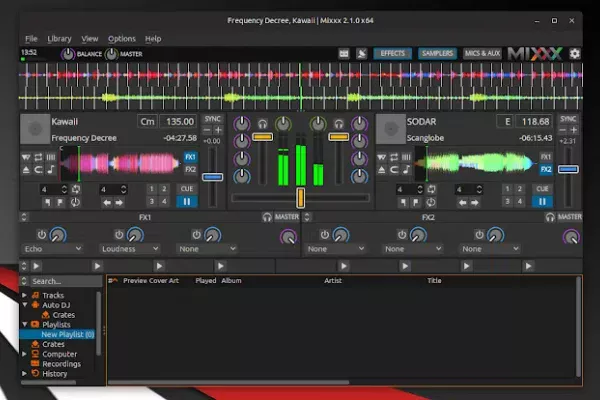
Task: Open FX1 third effect None dropdown
Action: click(207, 249)
